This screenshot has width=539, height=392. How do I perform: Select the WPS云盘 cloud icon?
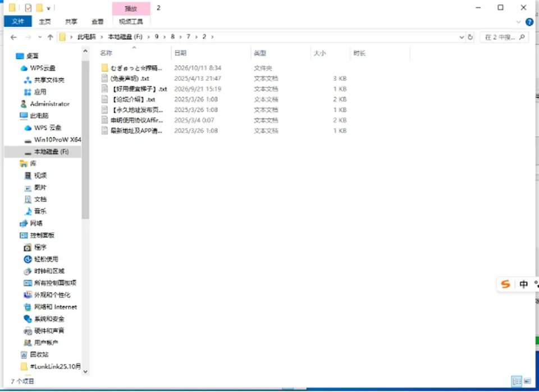point(24,68)
